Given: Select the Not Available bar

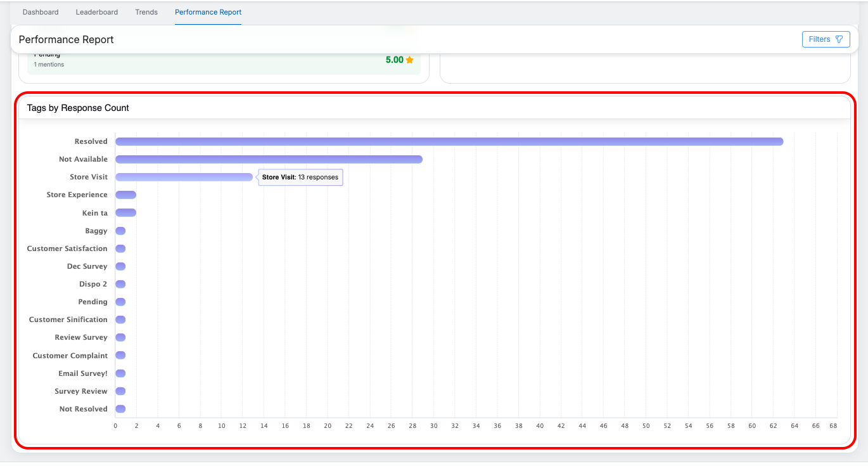Looking at the screenshot, I should [x=269, y=159].
